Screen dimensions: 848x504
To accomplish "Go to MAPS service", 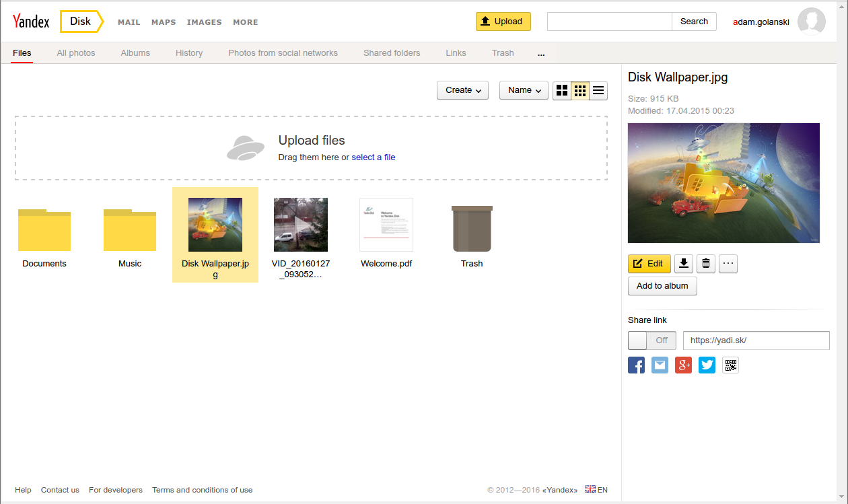I will tap(164, 22).
